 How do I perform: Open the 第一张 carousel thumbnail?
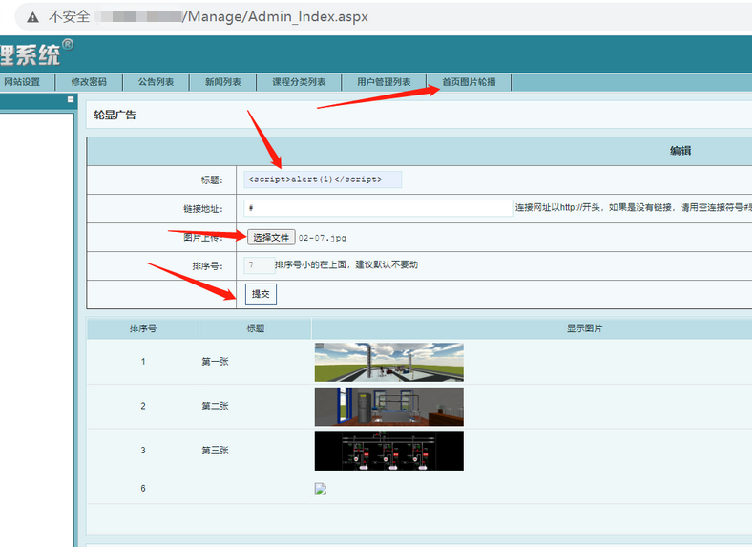click(389, 362)
